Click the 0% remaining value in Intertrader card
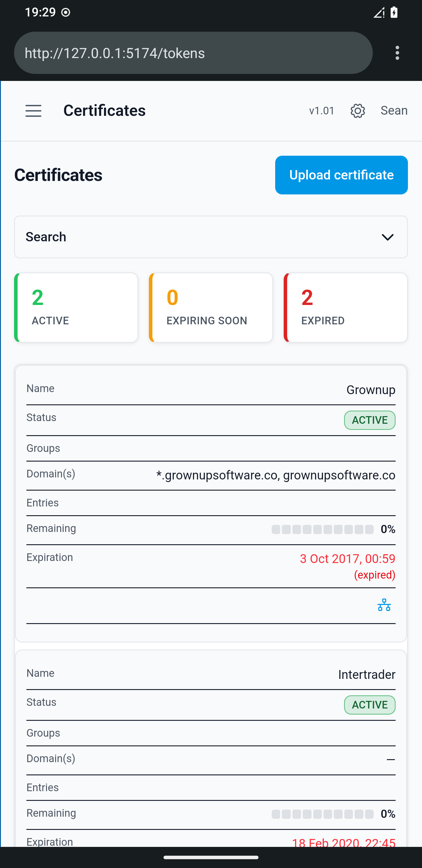 [x=388, y=814]
